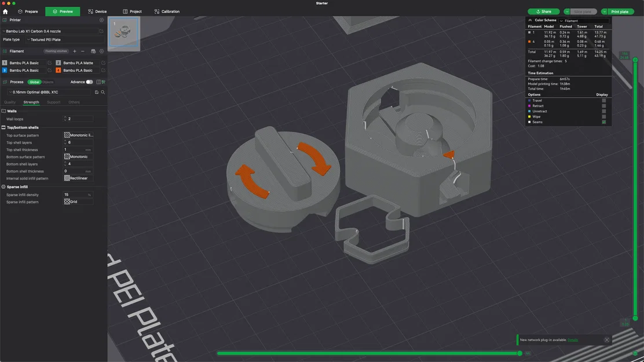Click the Printer section icon
644x362 pixels.
tap(5, 20)
